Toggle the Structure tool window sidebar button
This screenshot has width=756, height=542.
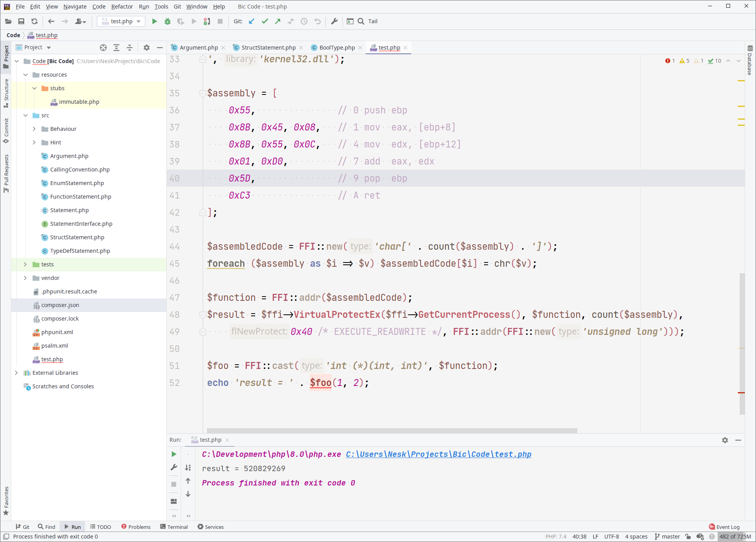click(x=6, y=93)
